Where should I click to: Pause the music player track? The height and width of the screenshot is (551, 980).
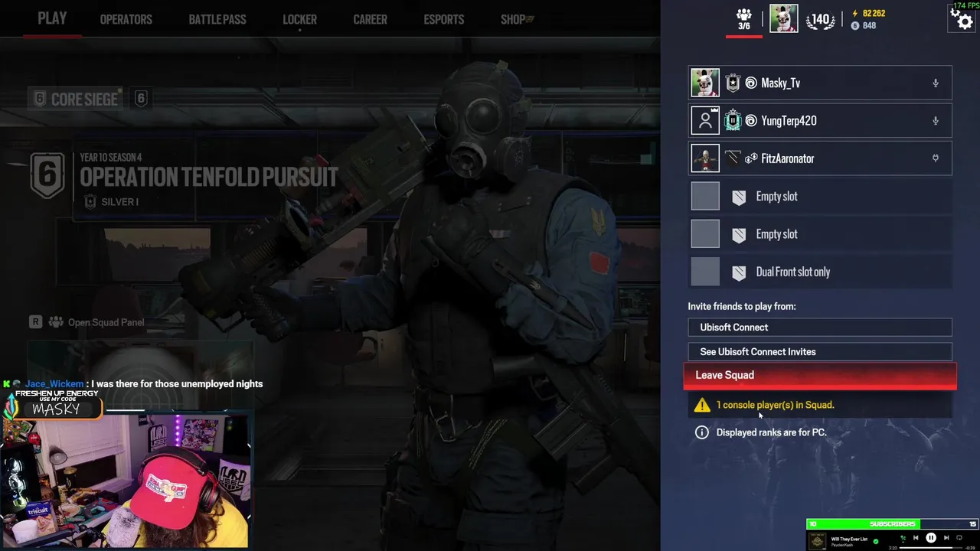(931, 538)
